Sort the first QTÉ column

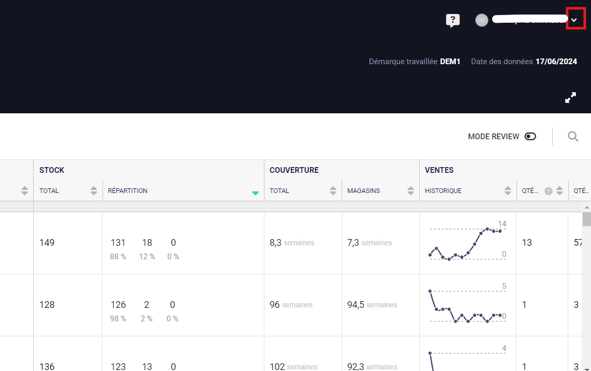click(559, 191)
